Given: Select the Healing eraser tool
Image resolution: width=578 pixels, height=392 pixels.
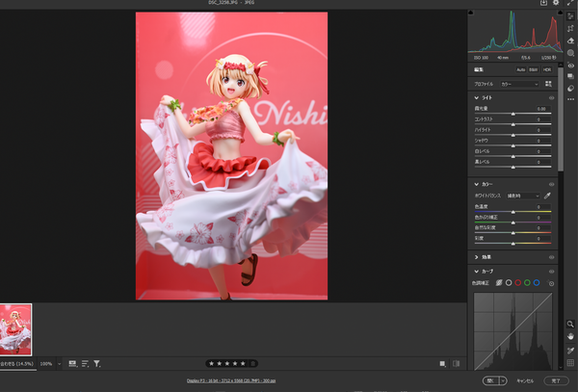Looking at the screenshot, I should (570, 40).
